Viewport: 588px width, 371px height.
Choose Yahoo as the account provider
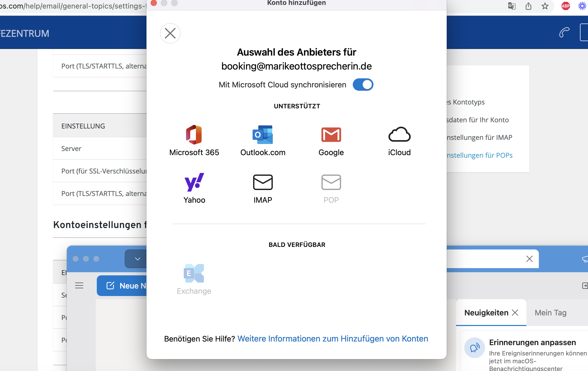[x=194, y=188]
